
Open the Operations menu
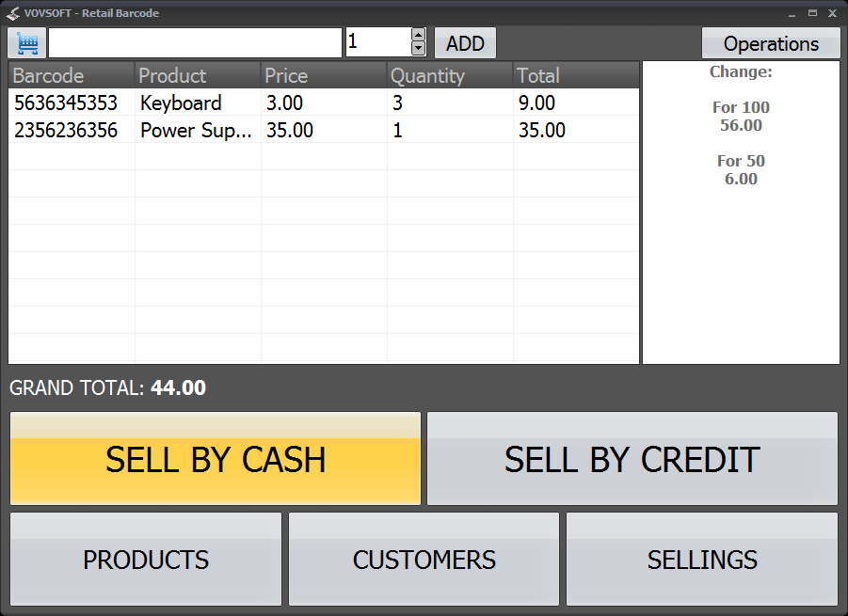[771, 43]
